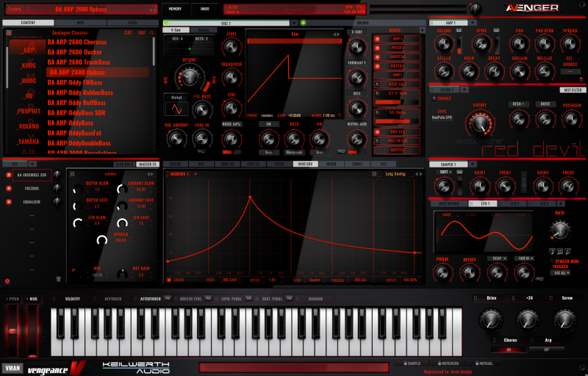The height and width of the screenshot is (376, 588).
Task: Click the MEMORY button
Action: (x=175, y=9)
